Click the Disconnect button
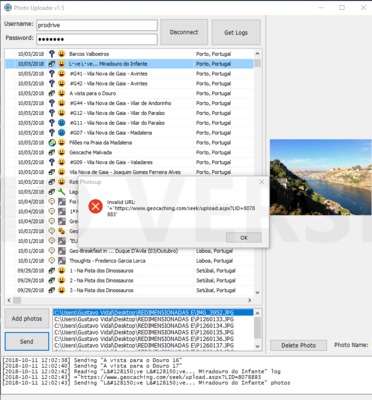Image resolution: width=372 pixels, height=400 pixels. point(184,32)
